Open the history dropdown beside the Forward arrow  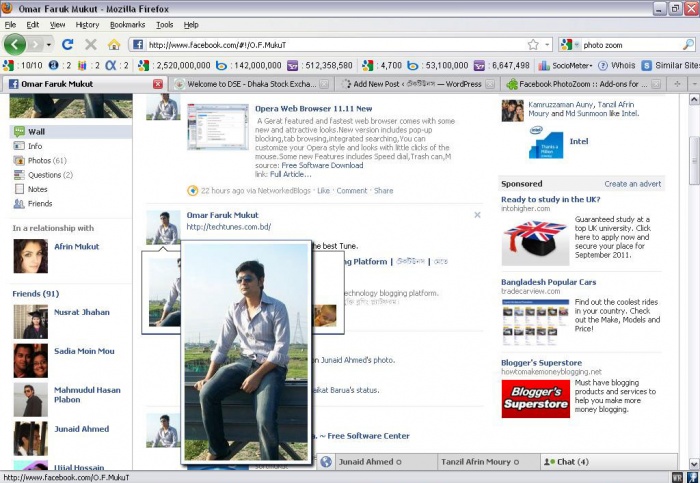[x=49, y=44]
